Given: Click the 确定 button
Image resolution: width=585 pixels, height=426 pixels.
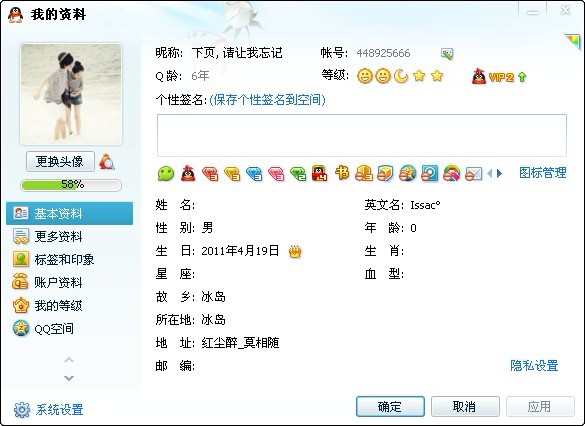Looking at the screenshot, I should (390, 406).
